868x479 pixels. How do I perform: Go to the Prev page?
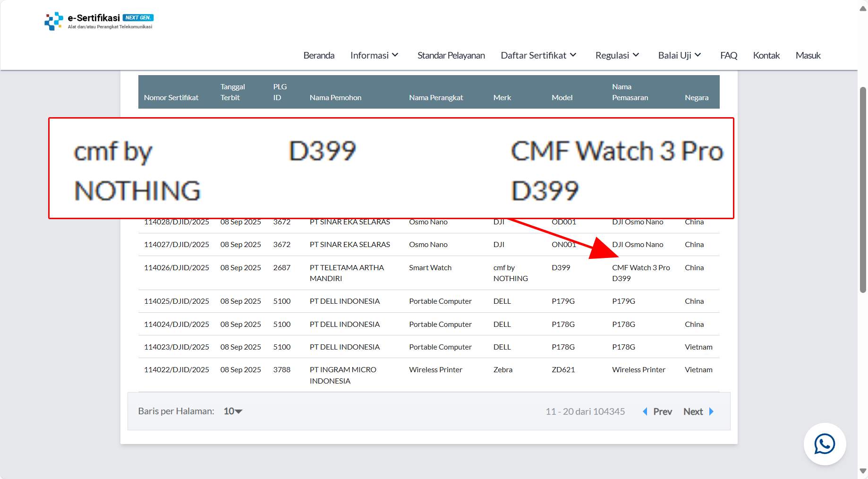point(662,411)
